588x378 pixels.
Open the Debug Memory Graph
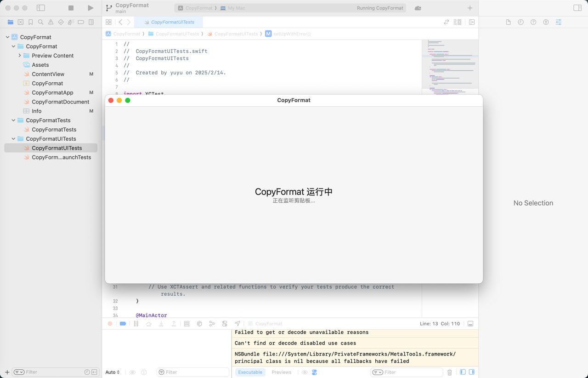click(212, 324)
